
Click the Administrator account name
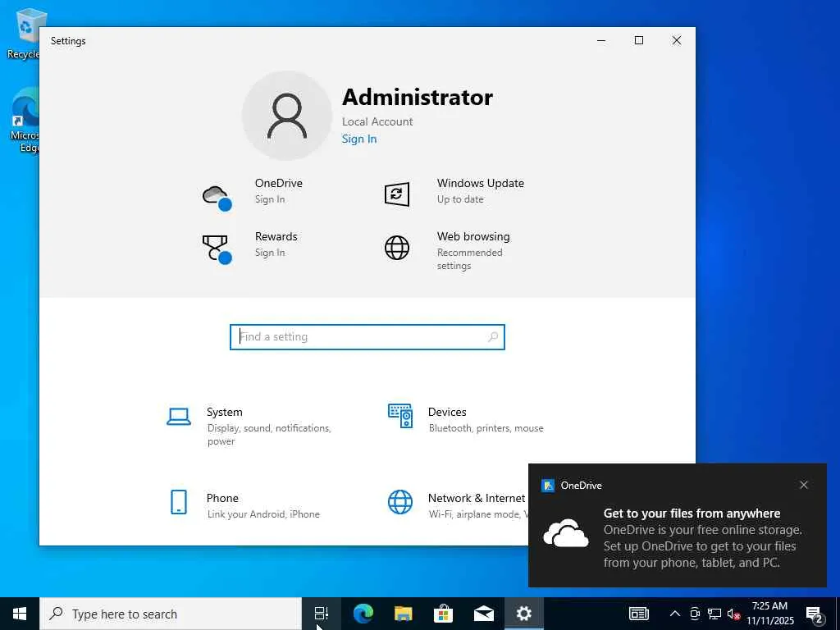tap(418, 97)
